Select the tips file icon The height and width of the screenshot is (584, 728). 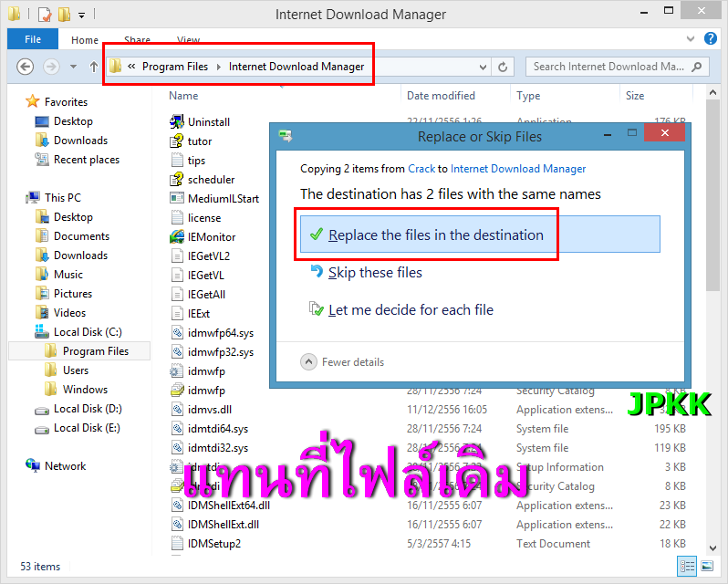click(177, 161)
